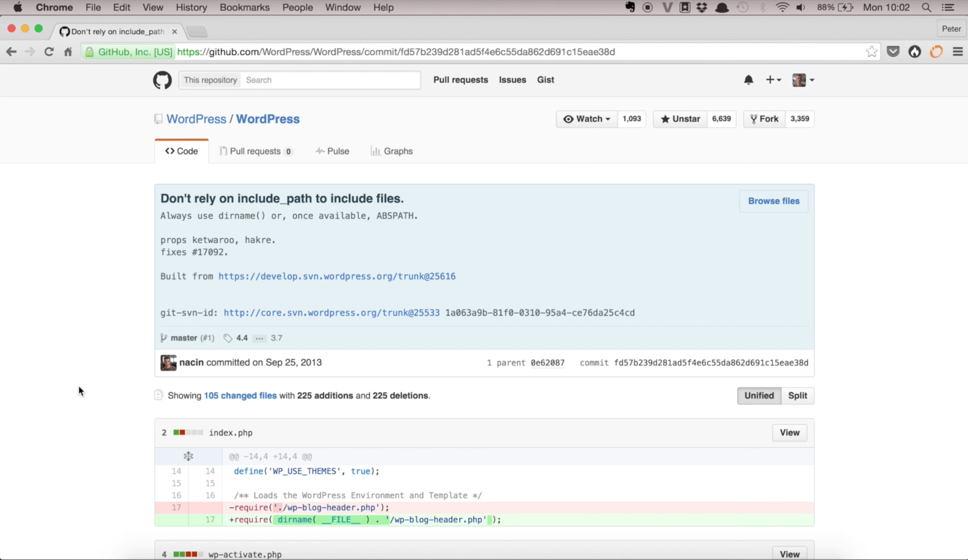This screenshot has width=968, height=560.
Task: Switch to the Code tab
Action: point(181,151)
